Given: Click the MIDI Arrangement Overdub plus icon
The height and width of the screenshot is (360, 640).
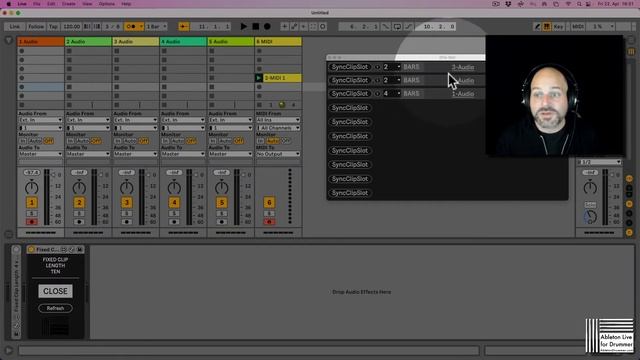Looking at the screenshot, I should pyautogui.click(x=284, y=27).
